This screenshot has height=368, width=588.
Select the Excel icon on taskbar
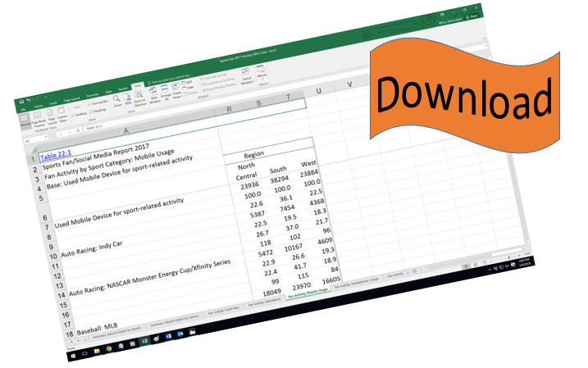tap(144, 341)
